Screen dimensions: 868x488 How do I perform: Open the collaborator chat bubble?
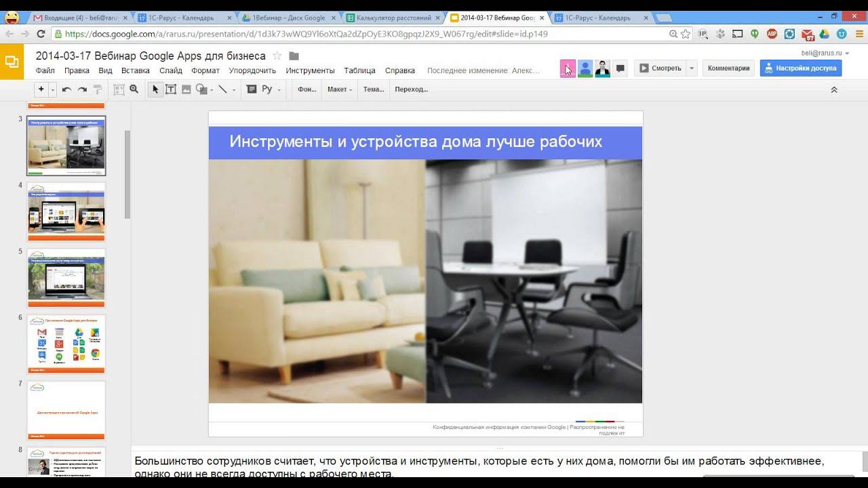(620, 68)
